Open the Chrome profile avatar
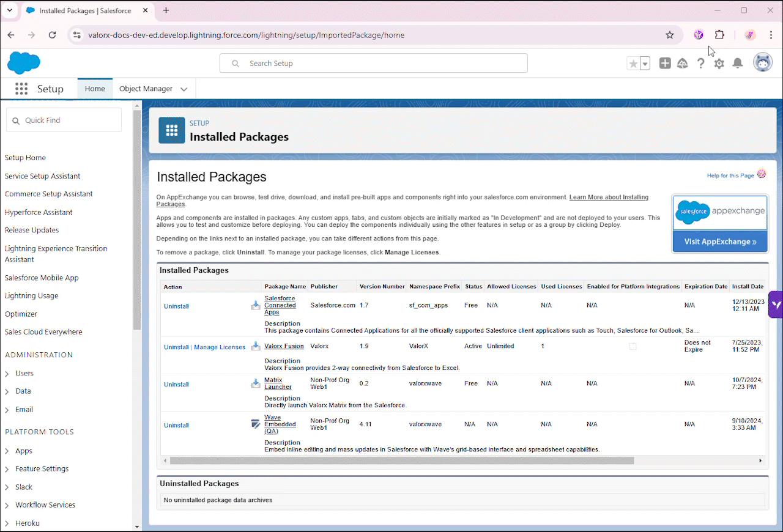Viewport: 783px width, 532px height. tap(751, 35)
